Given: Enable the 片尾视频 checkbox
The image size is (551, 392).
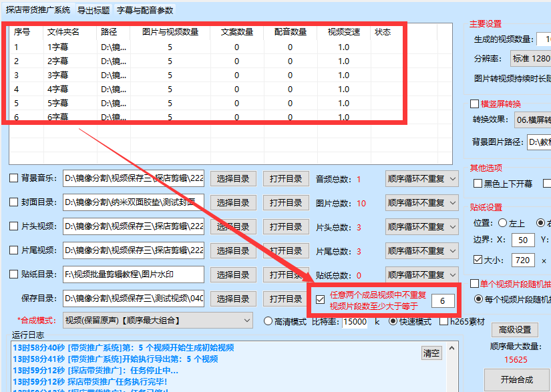Looking at the screenshot, I should pyautogui.click(x=14, y=250).
